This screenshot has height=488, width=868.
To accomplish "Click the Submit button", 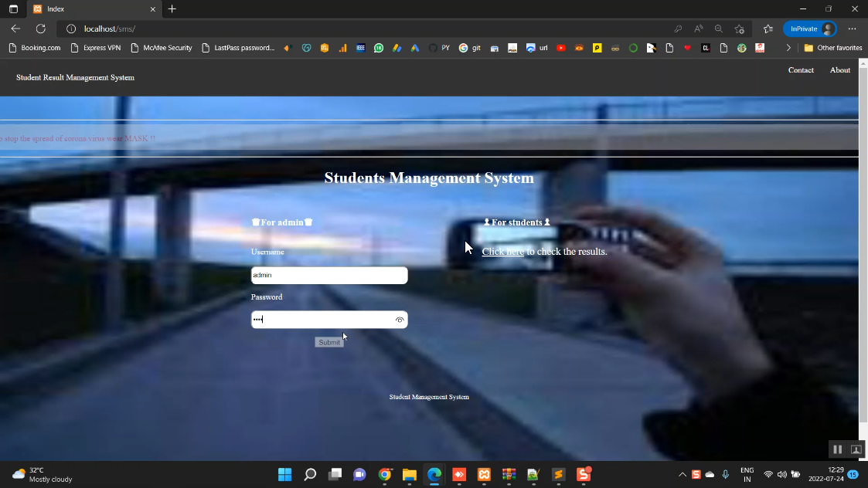I will pos(328,342).
